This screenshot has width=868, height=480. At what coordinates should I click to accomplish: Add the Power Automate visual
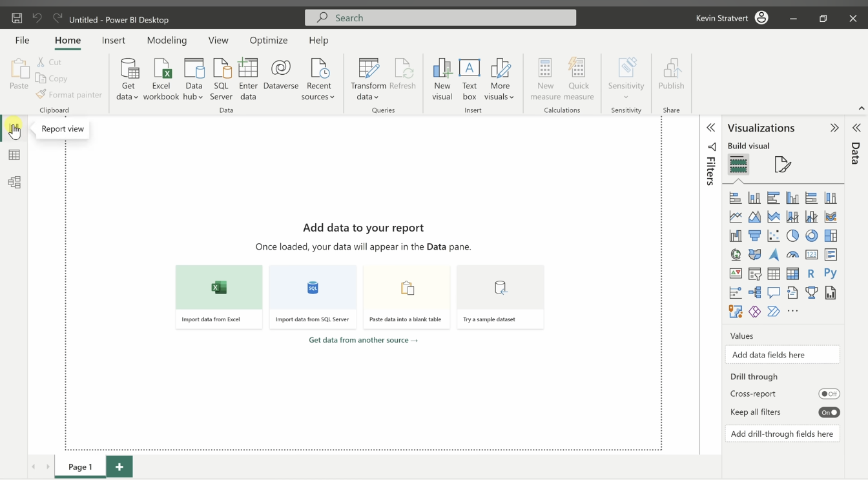pyautogui.click(x=773, y=312)
